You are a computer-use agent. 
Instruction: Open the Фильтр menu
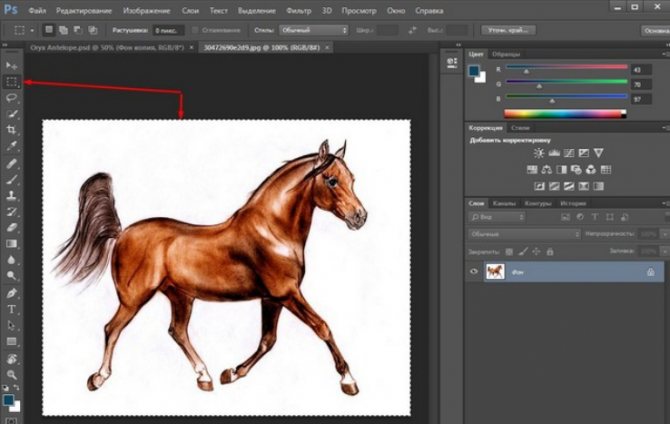coord(299,9)
